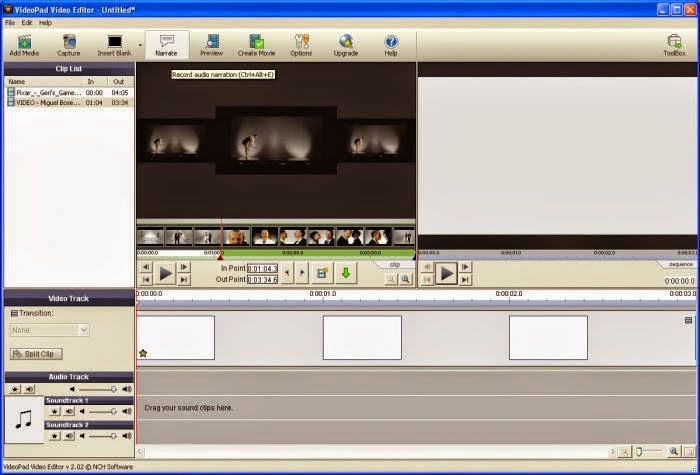
Task: Set in point with the red left arrow
Action: tap(288, 273)
